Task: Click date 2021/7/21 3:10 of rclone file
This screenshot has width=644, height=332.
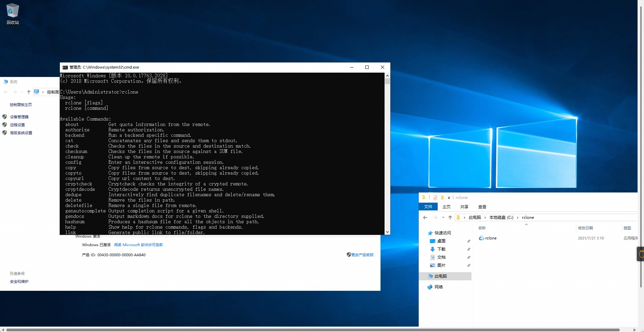Action: click(x=591, y=238)
